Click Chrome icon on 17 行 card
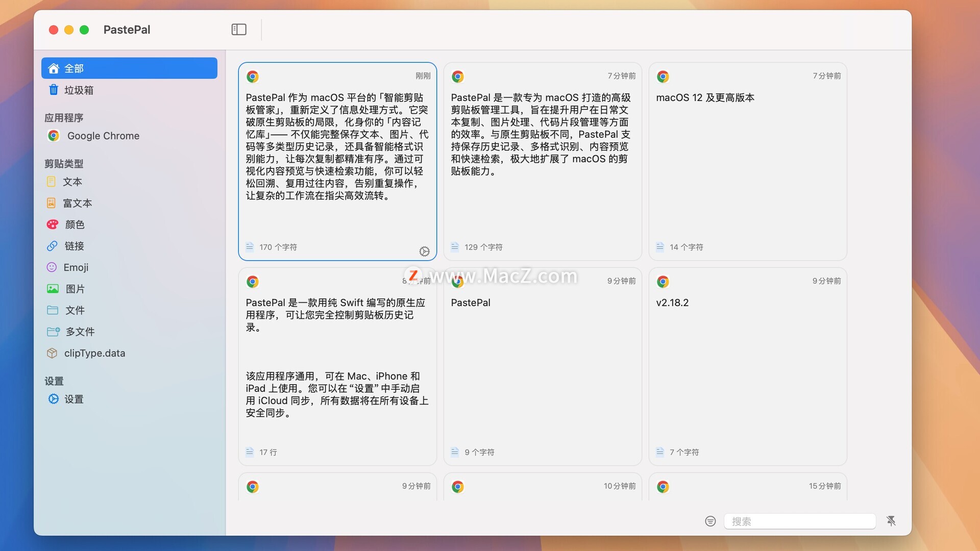The width and height of the screenshot is (980, 551). pos(253,282)
